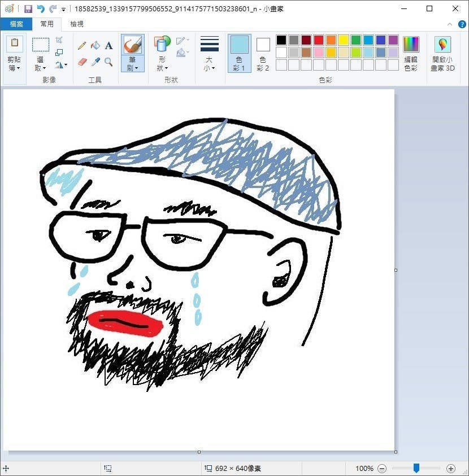Select the Pencil tool

(x=82, y=46)
